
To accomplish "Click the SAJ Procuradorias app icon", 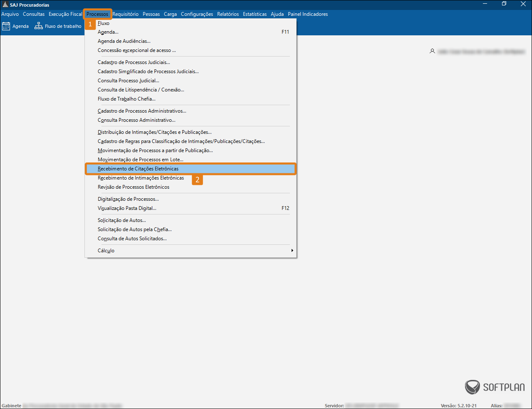I will (x=5, y=5).
